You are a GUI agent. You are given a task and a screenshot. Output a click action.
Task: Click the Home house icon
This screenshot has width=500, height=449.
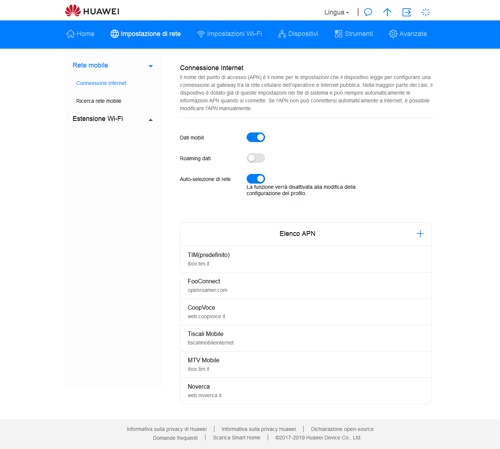pyautogui.click(x=70, y=34)
